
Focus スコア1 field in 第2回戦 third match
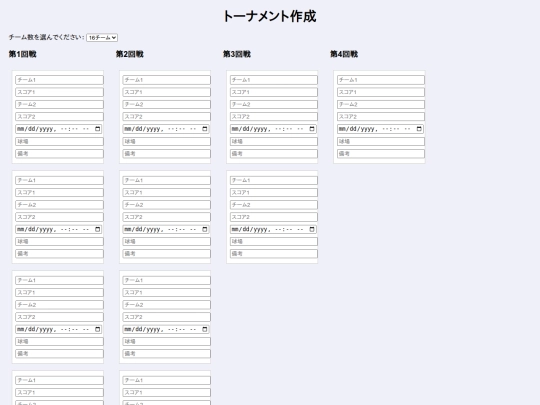167,293
